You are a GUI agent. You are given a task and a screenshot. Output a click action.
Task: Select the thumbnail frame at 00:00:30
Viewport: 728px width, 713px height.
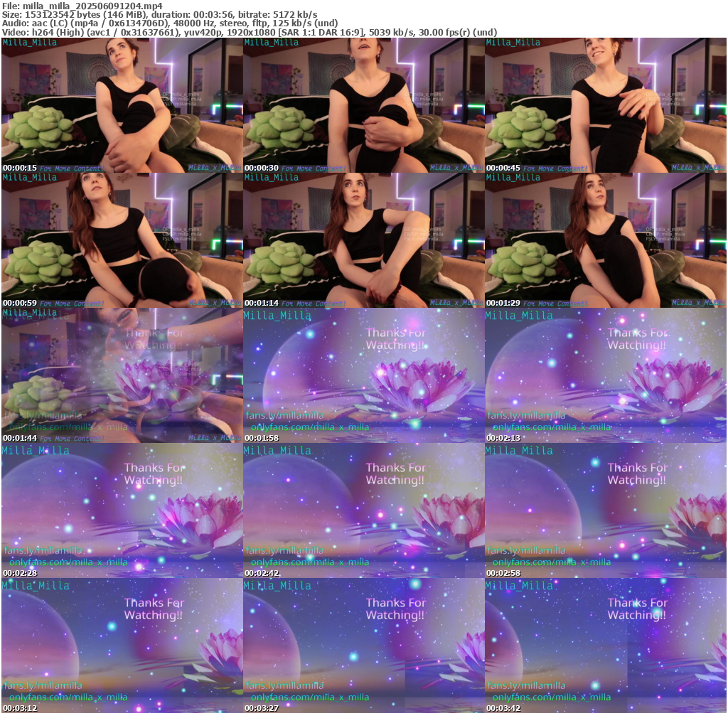[x=364, y=105]
